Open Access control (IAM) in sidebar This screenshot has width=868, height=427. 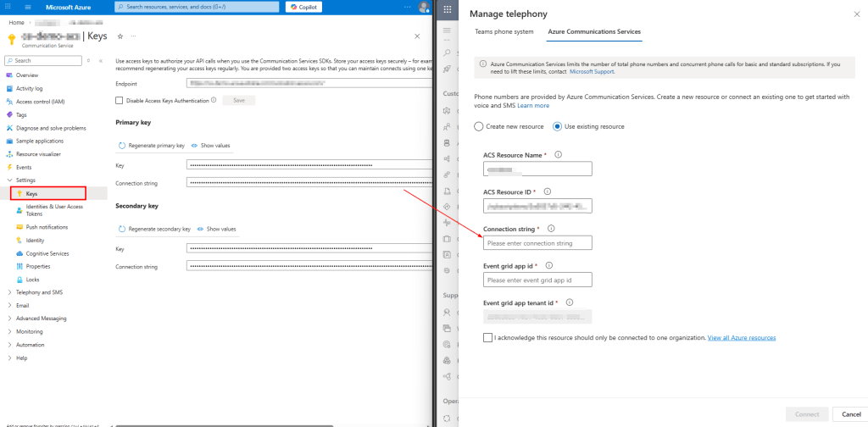[x=39, y=101]
